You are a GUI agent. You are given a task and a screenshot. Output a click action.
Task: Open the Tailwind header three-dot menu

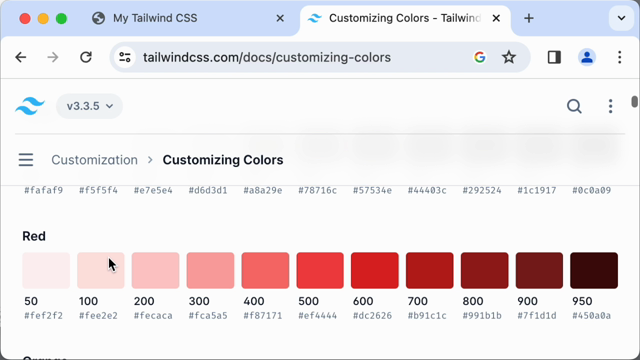click(610, 106)
